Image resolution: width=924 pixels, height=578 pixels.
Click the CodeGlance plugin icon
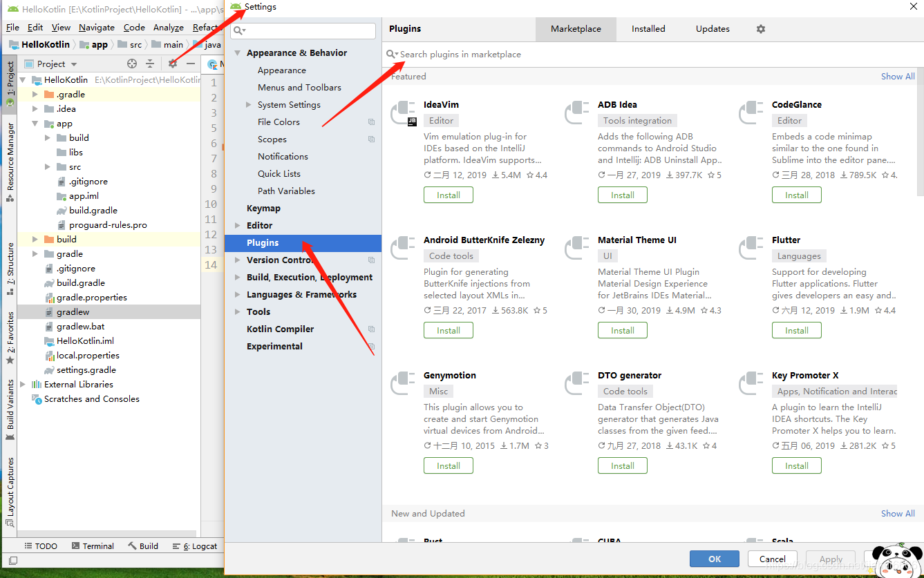pos(752,113)
